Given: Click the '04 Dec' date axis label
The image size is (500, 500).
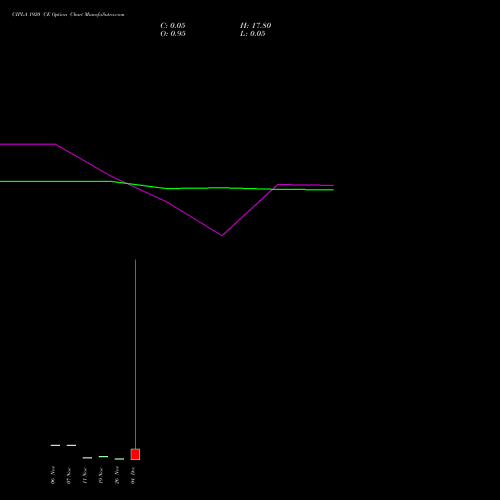Looking at the screenshot, I should click(133, 476).
